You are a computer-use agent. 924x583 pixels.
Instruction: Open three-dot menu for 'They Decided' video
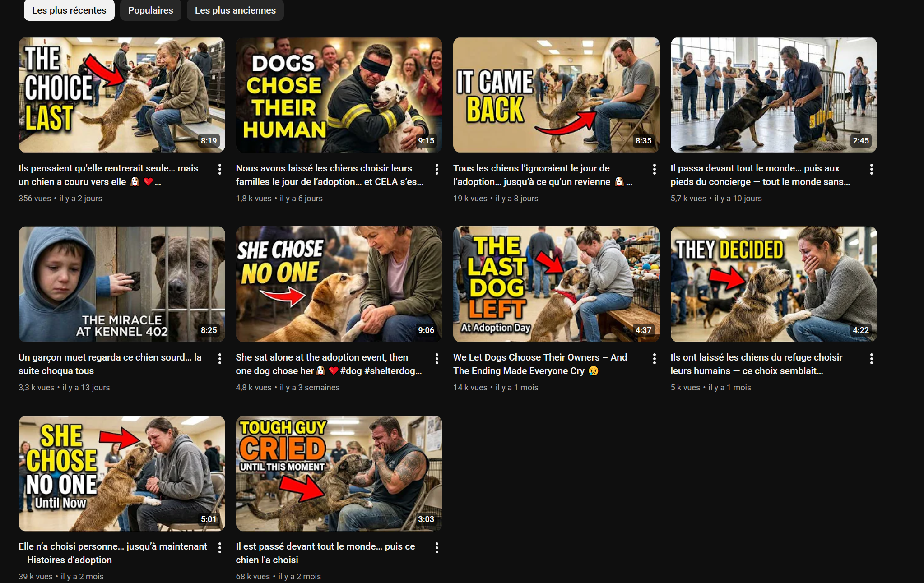[x=871, y=359]
